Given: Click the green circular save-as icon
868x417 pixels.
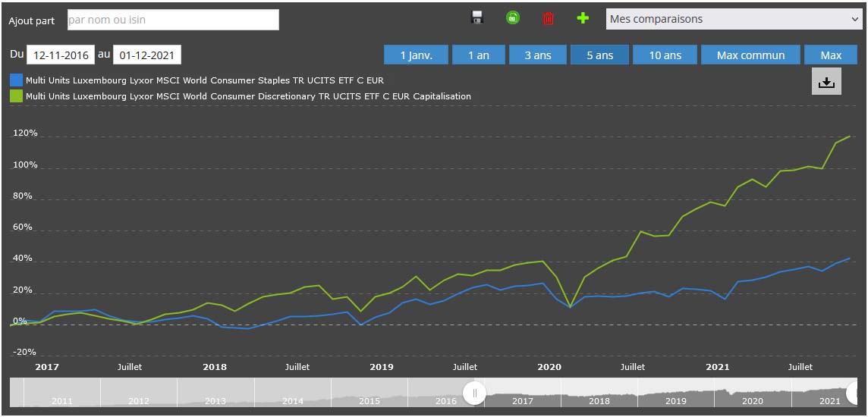Looking at the screenshot, I should 513,18.
